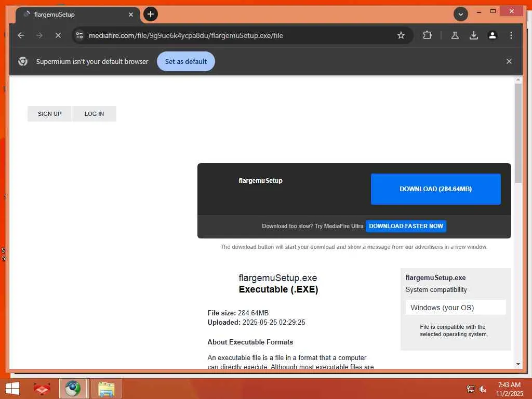The height and width of the screenshot is (399, 532).
Task: Click the Supermium logo in infobar
Action: 23,61
